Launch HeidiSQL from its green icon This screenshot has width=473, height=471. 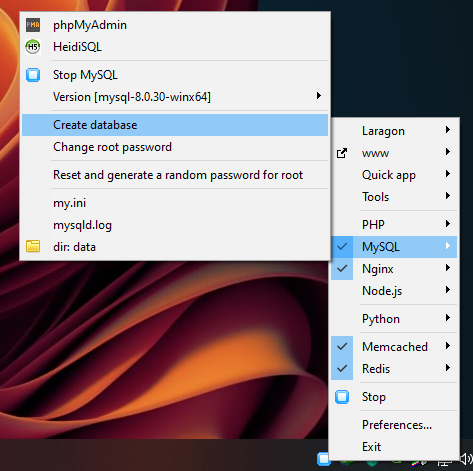click(33, 47)
